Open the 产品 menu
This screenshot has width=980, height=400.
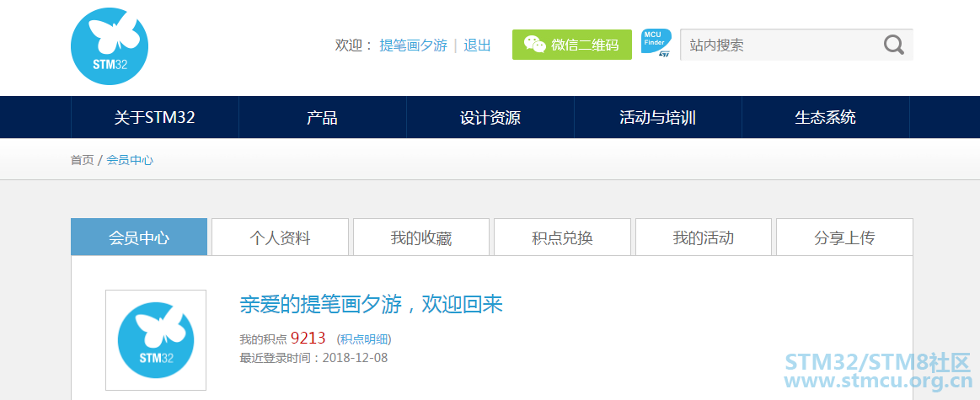tap(323, 117)
